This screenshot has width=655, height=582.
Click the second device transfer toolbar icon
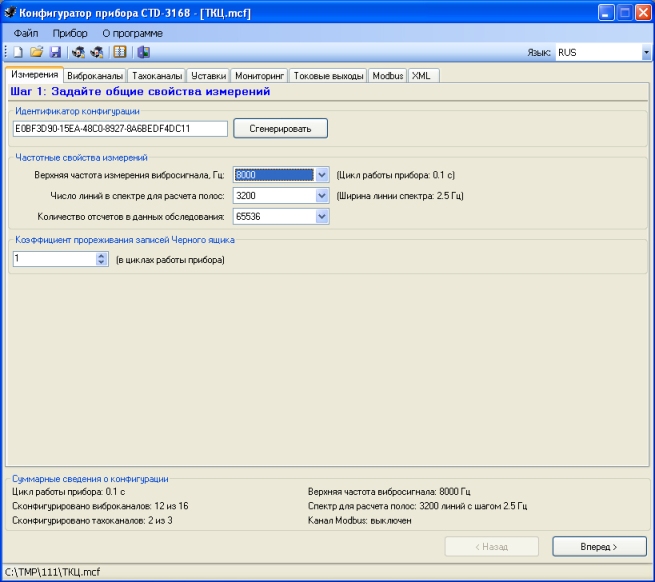pos(96,52)
